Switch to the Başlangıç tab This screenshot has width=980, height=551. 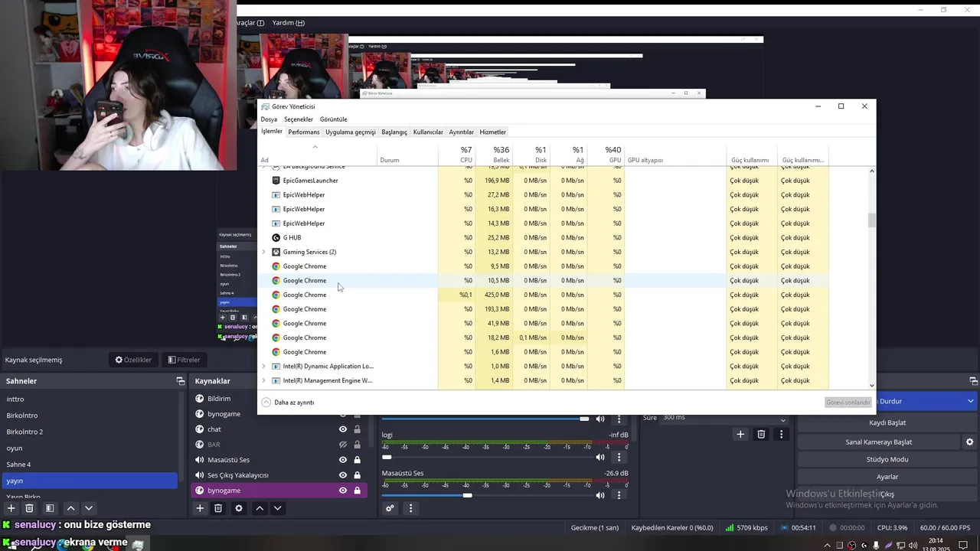pyautogui.click(x=394, y=132)
